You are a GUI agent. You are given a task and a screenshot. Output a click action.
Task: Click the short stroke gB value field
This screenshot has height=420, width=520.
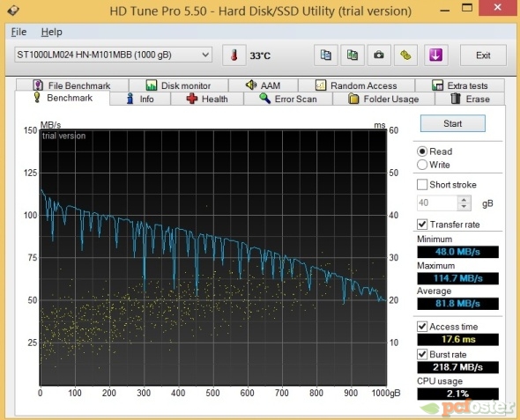[437, 203]
